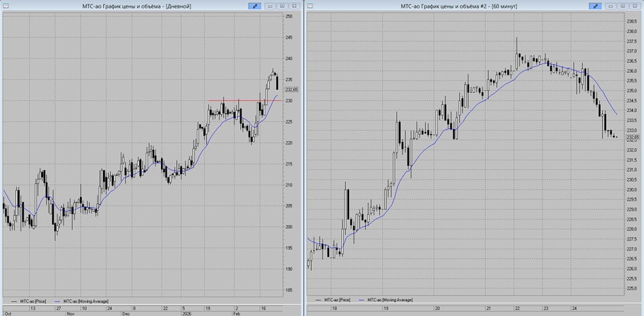Click the 250 price axis label on the daily chart
Screen dimensions: 644x316
(x=289, y=17)
